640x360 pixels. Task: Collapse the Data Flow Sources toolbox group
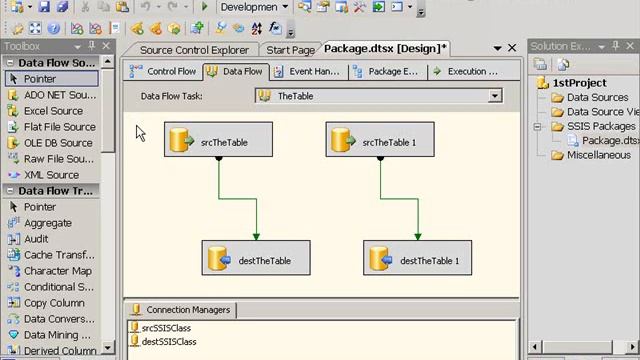[10, 63]
